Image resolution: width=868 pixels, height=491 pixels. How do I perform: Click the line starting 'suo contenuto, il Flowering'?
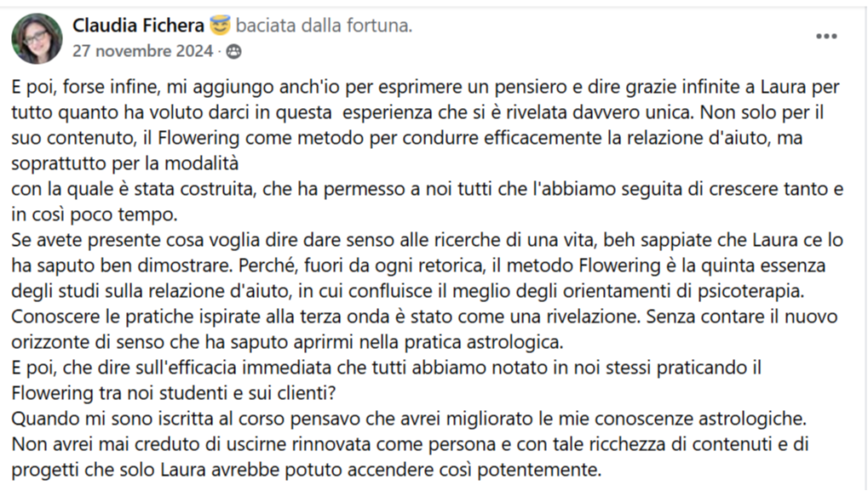point(407,138)
